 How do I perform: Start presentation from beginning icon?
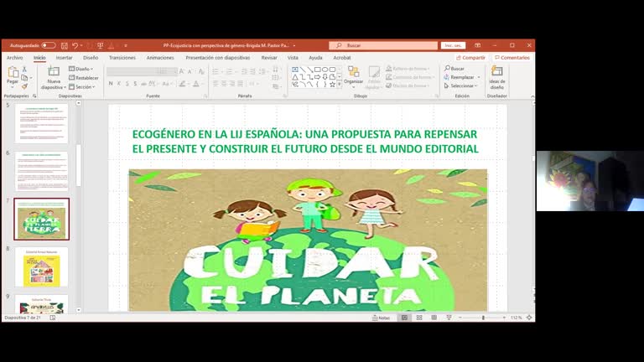(x=101, y=45)
